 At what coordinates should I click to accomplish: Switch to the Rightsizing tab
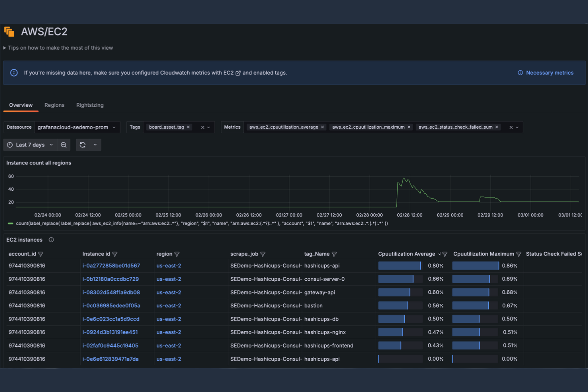point(90,105)
